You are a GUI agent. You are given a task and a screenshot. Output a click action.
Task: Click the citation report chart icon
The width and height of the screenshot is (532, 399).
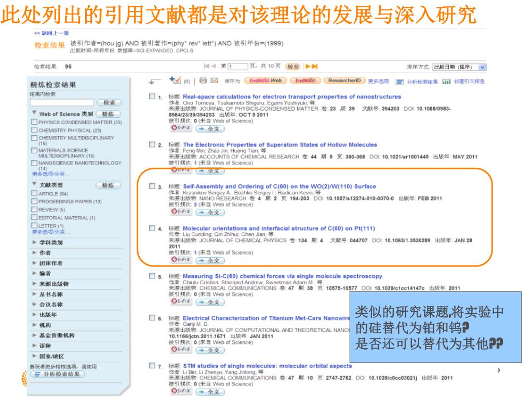pyautogui.click(x=446, y=82)
